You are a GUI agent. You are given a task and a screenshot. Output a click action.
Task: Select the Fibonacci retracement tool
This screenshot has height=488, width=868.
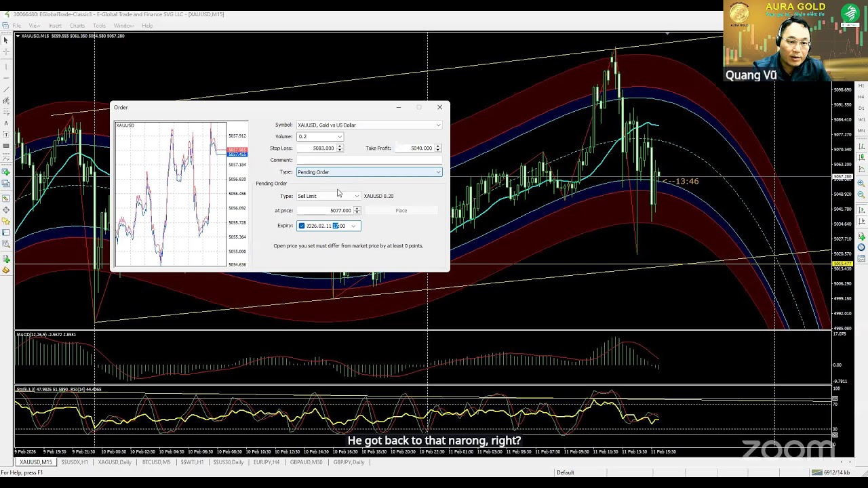click(x=6, y=113)
